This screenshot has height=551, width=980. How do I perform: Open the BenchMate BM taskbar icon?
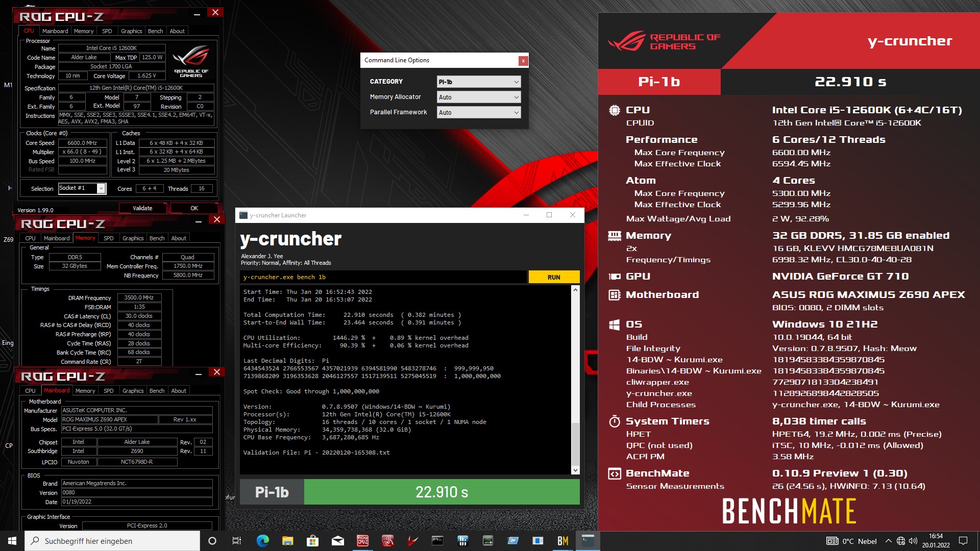pos(562,541)
